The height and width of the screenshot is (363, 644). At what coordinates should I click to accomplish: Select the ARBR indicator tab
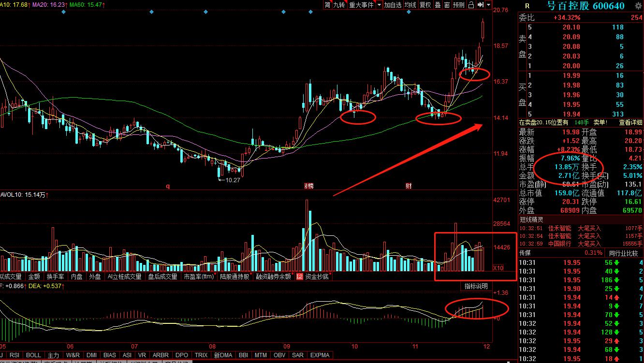[x=161, y=355]
